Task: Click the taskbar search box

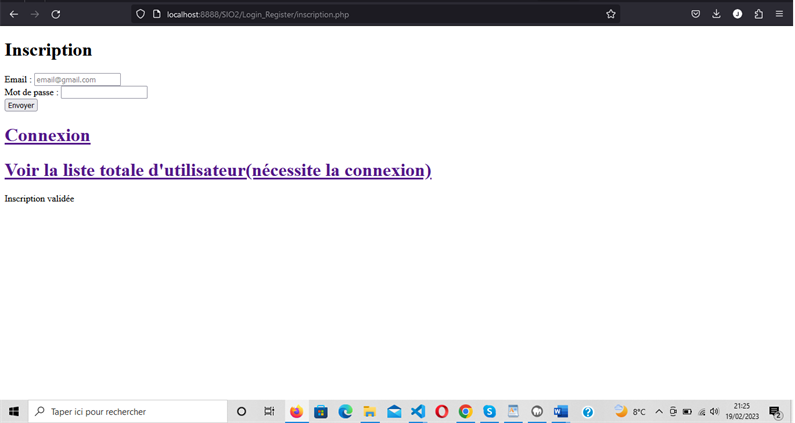Action: pyautogui.click(x=130, y=411)
